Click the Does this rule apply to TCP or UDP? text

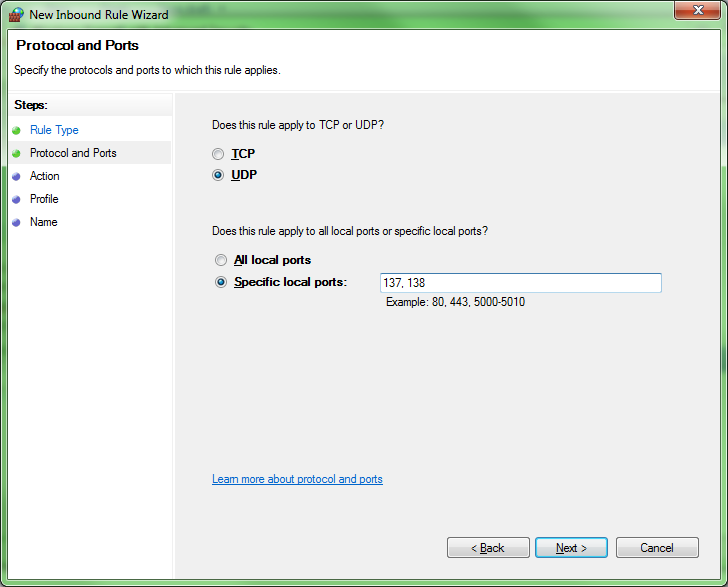click(298, 125)
